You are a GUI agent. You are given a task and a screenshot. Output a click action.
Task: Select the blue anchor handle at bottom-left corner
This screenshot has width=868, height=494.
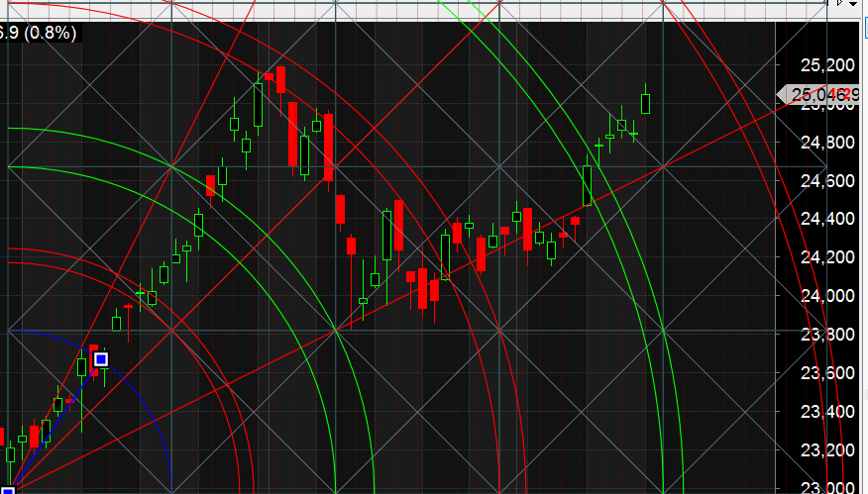(x=7, y=488)
